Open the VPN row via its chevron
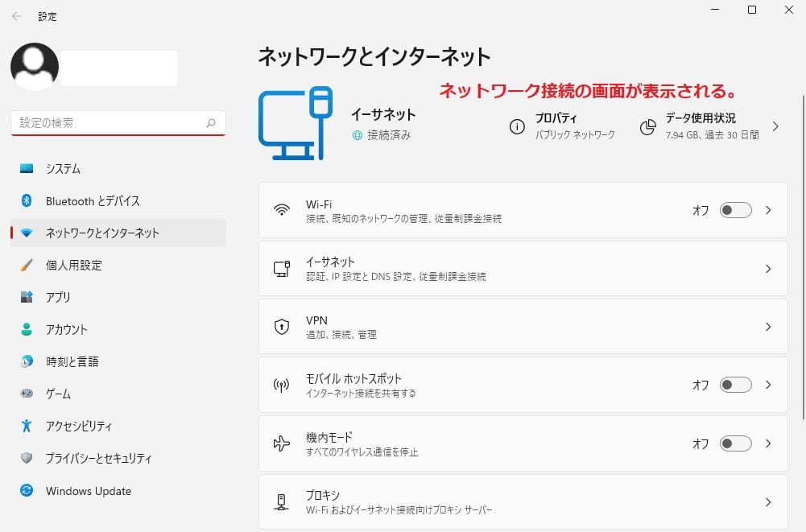806x532 pixels. [x=767, y=326]
